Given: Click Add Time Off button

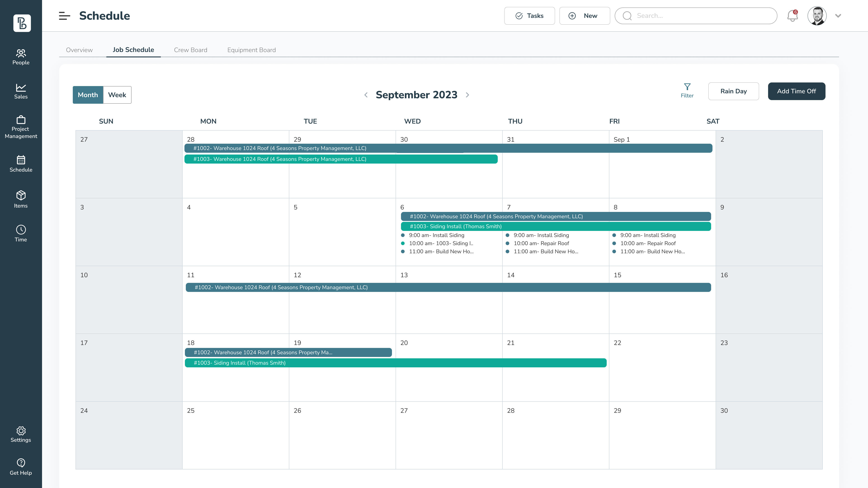Looking at the screenshot, I should point(797,91).
